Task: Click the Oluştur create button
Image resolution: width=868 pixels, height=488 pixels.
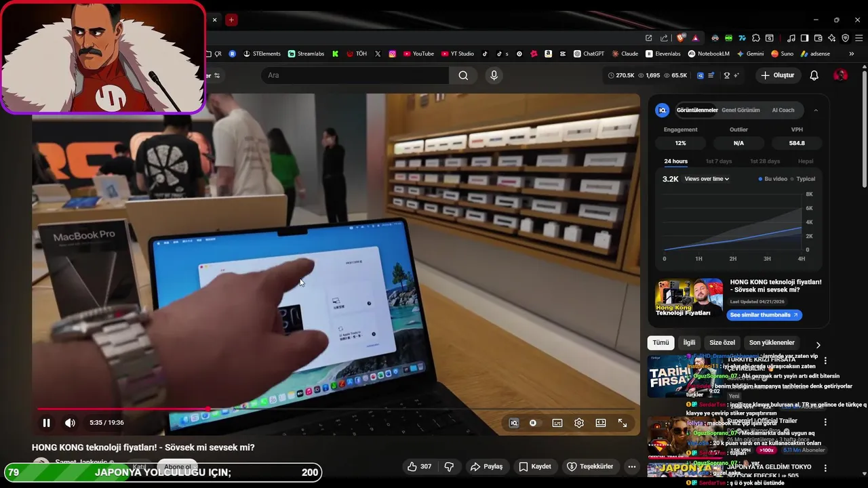Action: click(777, 75)
